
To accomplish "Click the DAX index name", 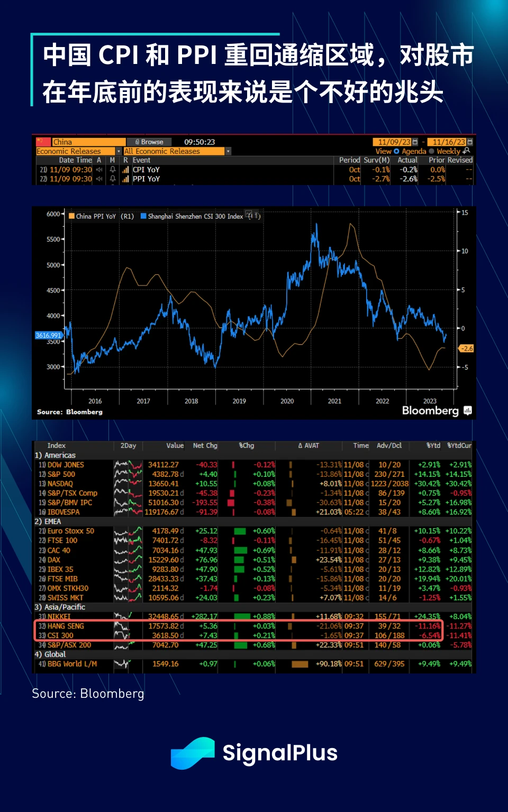I will 54,560.
